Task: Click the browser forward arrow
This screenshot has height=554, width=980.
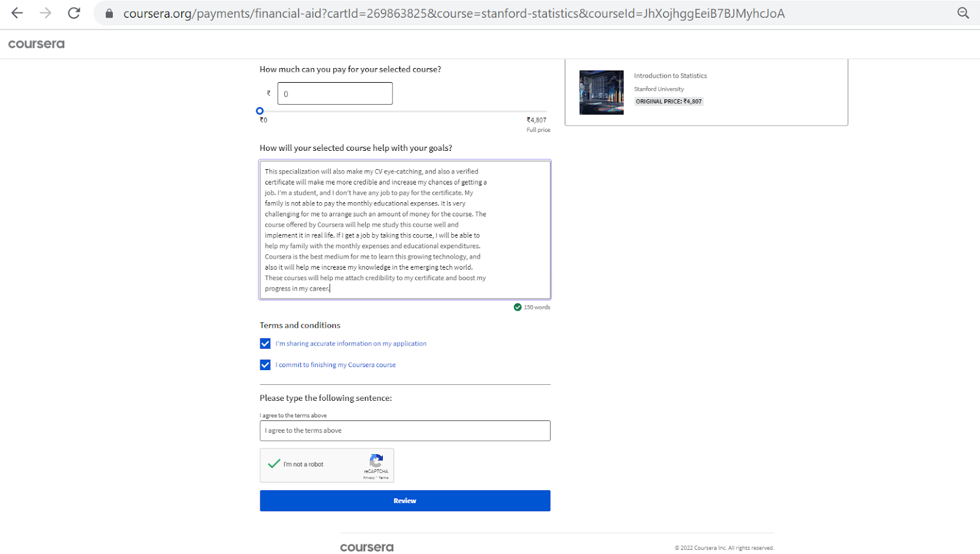Action: coord(45,13)
